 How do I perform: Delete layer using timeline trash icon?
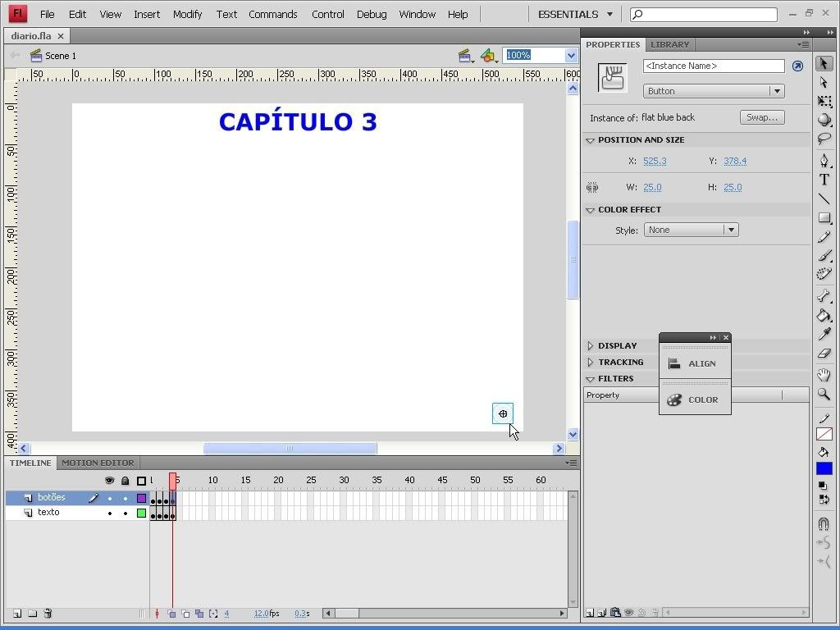point(48,614)
